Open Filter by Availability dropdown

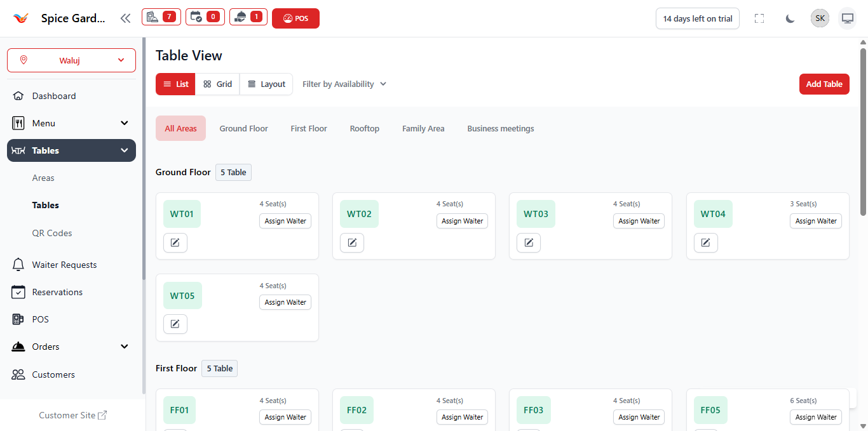[344, 84]
